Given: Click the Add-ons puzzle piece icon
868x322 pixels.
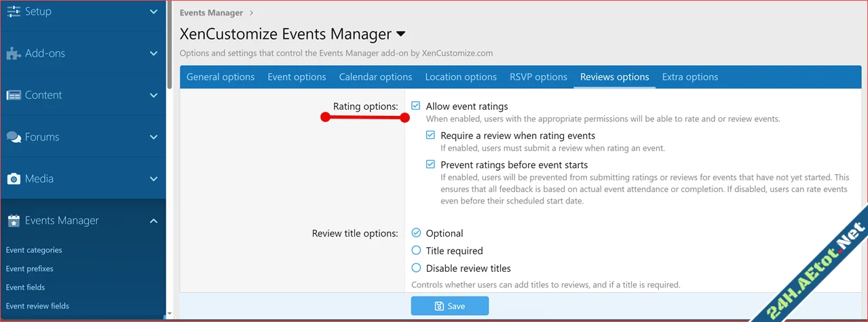Looking at the screenshot, I should click(x=13, y=54).
